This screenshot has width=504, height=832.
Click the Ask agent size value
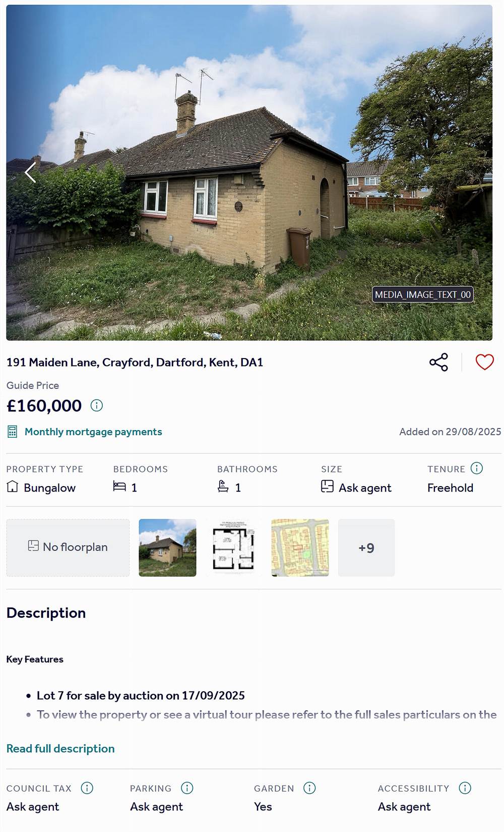pyautogui.click(x=364, y=488)
